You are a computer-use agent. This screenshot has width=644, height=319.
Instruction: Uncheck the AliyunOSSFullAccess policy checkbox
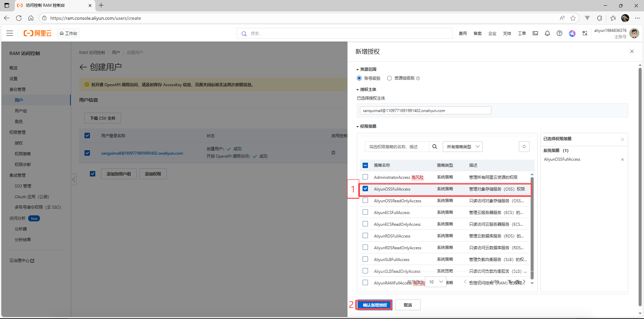click(365, 189)
